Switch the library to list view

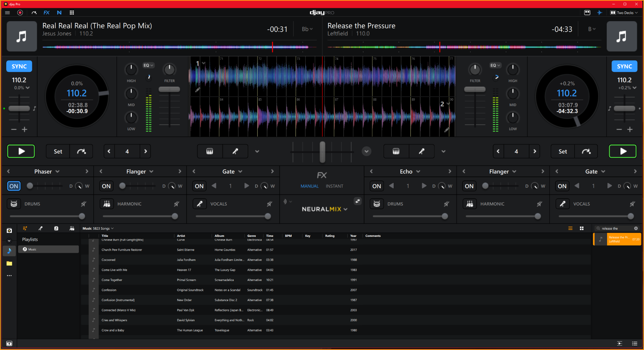click(x=571, y=228)
